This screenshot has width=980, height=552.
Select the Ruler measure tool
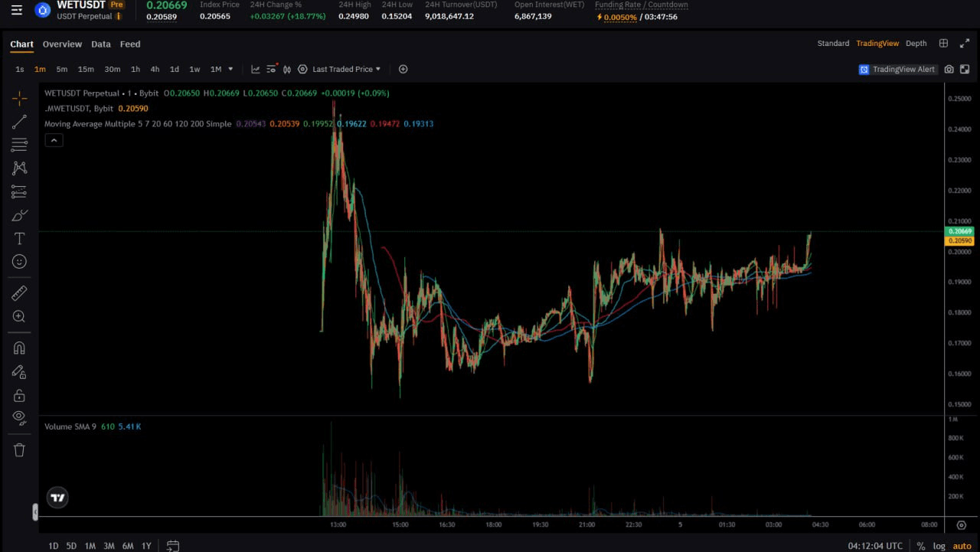click(x=19, y=292)
